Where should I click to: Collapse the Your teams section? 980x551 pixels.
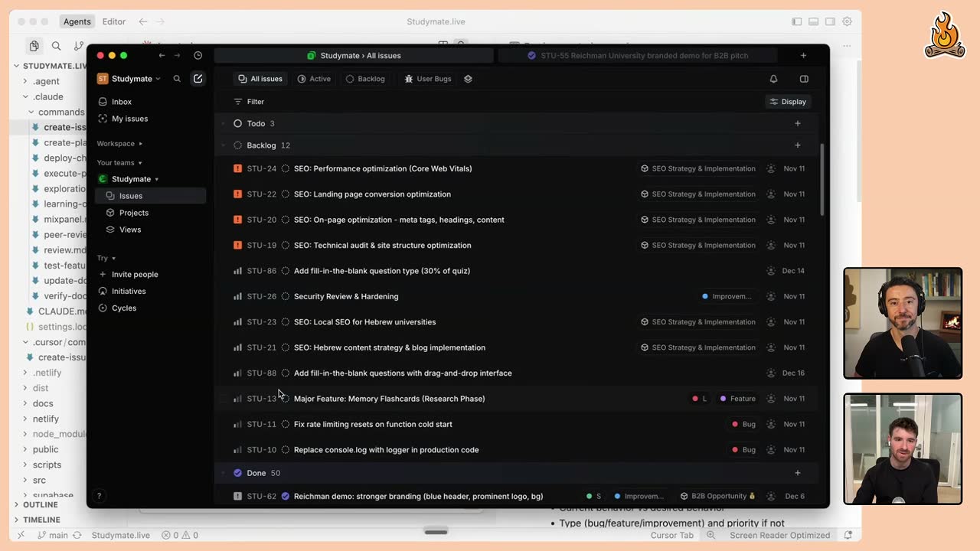click(x=119, y=163)
